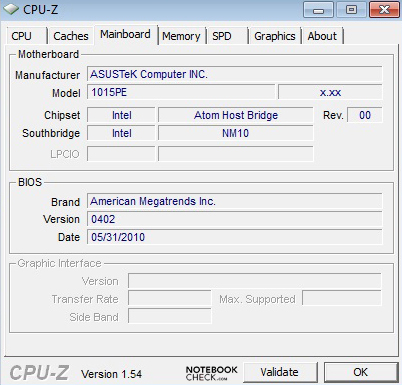Click the BIOS Date 05/31/2010 field
This screenshot has width=402, height=385.
tap(234, 237)
